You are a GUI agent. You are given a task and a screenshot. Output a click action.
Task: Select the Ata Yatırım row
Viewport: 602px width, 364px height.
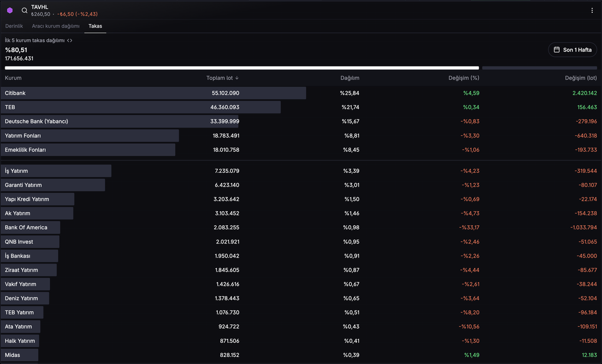[x=301, y=327]
